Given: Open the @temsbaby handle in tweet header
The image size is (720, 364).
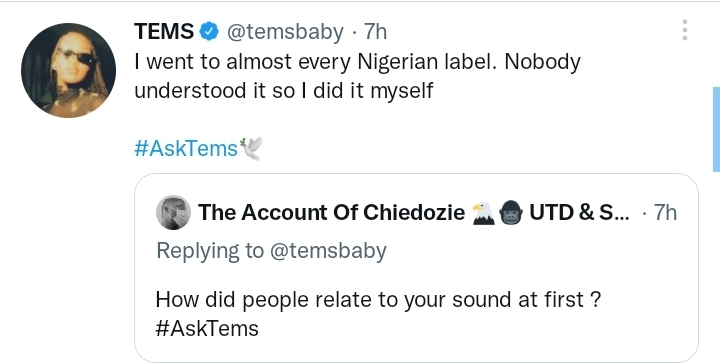Looking at the screenshot, I should pos(285,32).
